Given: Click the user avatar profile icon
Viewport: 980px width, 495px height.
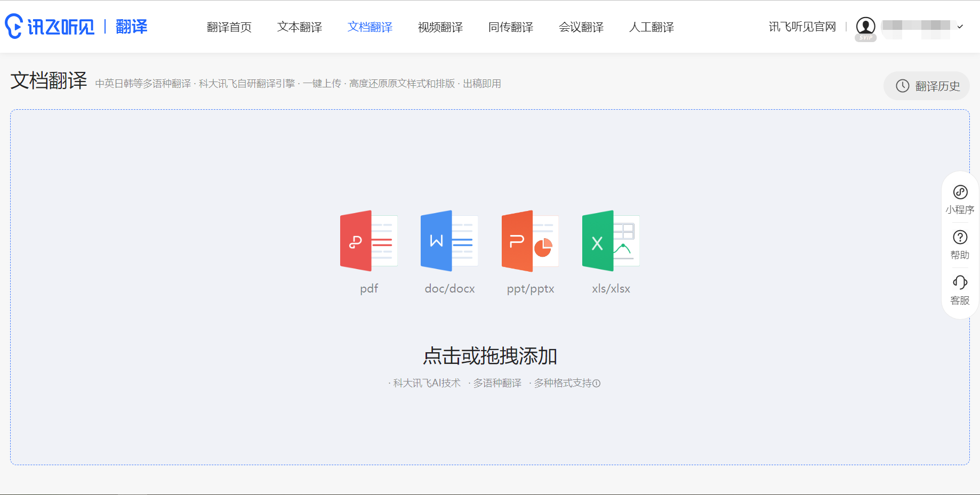Looking at the screenshot, I should 865,26.
